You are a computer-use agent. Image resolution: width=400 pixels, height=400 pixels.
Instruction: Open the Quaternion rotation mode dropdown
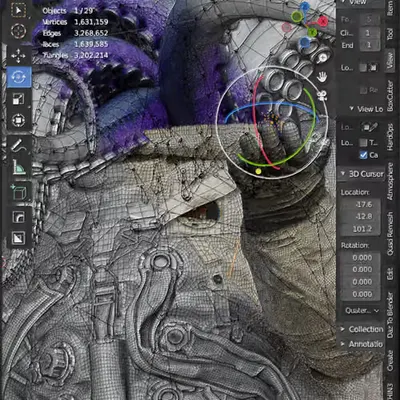coord(362,310)
